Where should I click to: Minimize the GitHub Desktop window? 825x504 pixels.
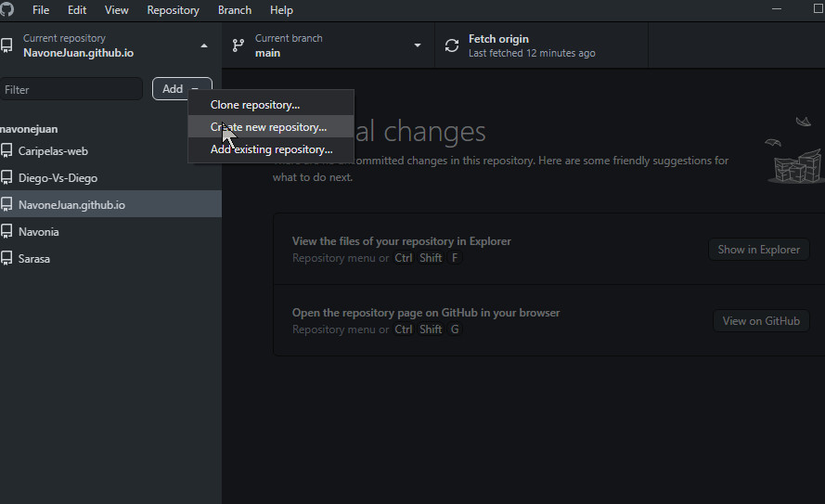pyautogui.click(x=777, y=9)
